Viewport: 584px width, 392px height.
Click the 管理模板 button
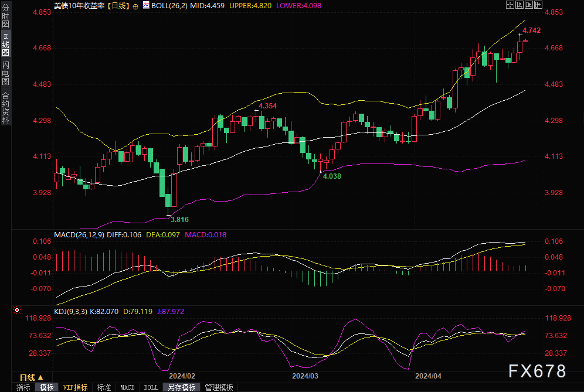pyautogui.click(x=219, y=387)
